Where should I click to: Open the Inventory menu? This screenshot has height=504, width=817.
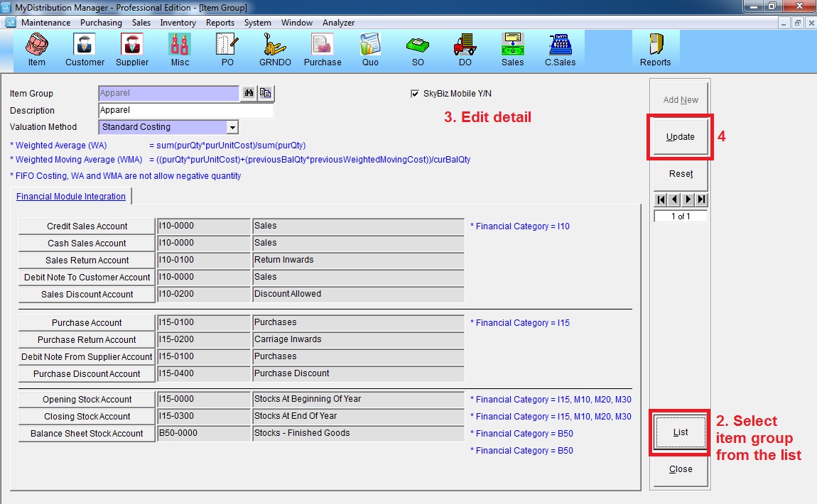pyautogui.click(x=178, y=23)
